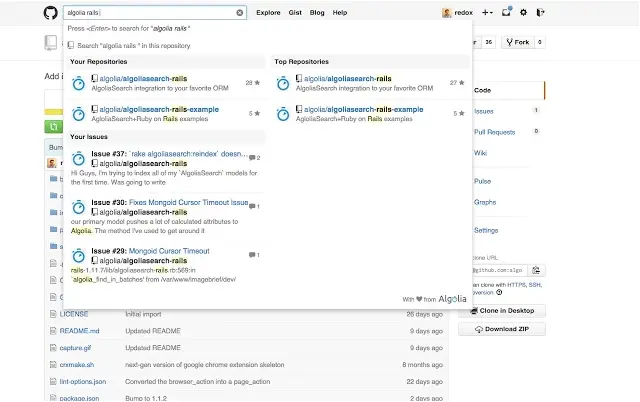This screenshot has height=402, width=640.
Task: Click the comment bubble icon on Issue #29
Action: [x=252, y=255]
